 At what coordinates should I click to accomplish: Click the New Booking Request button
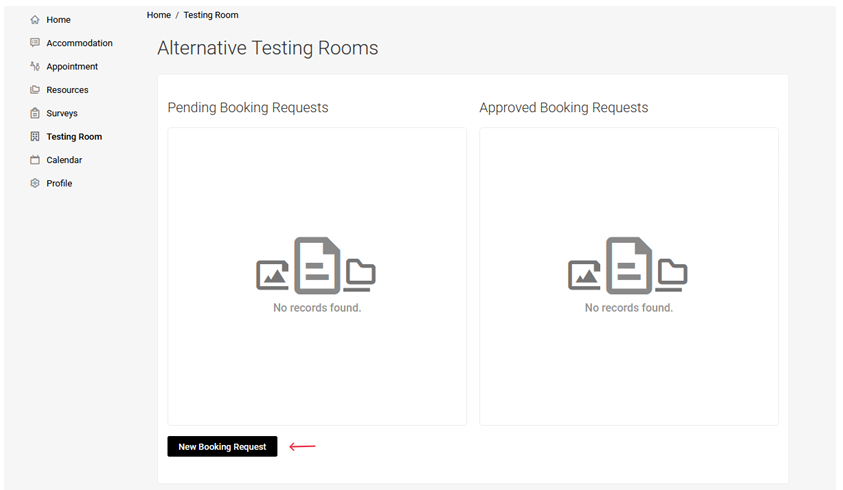222,446
